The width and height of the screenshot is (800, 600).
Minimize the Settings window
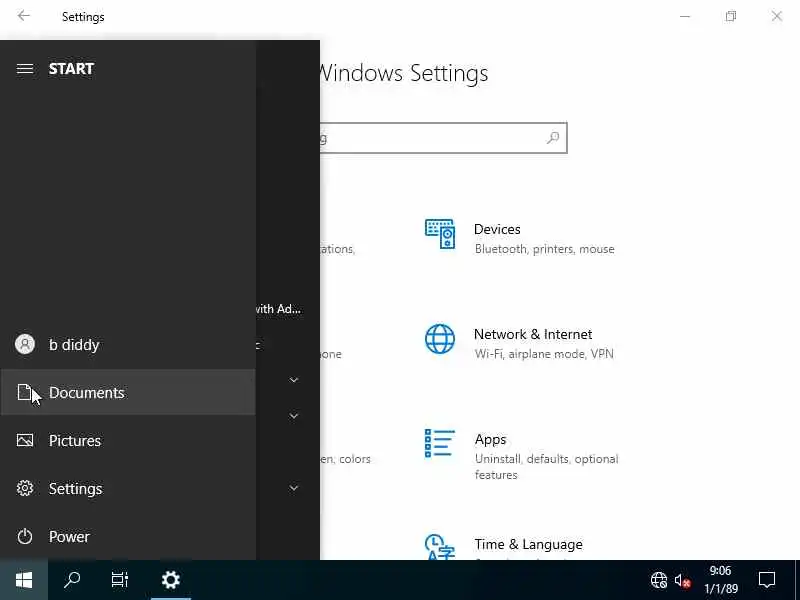(685, 16)
